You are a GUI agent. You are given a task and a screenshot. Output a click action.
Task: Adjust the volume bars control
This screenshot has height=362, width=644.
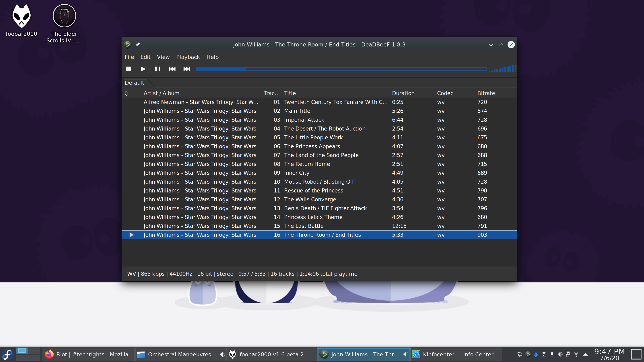(x=503, y=69)
